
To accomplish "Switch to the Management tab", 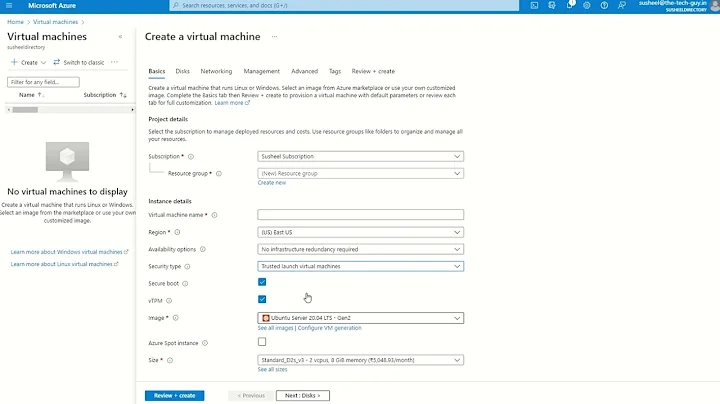I will pos(262,71).
